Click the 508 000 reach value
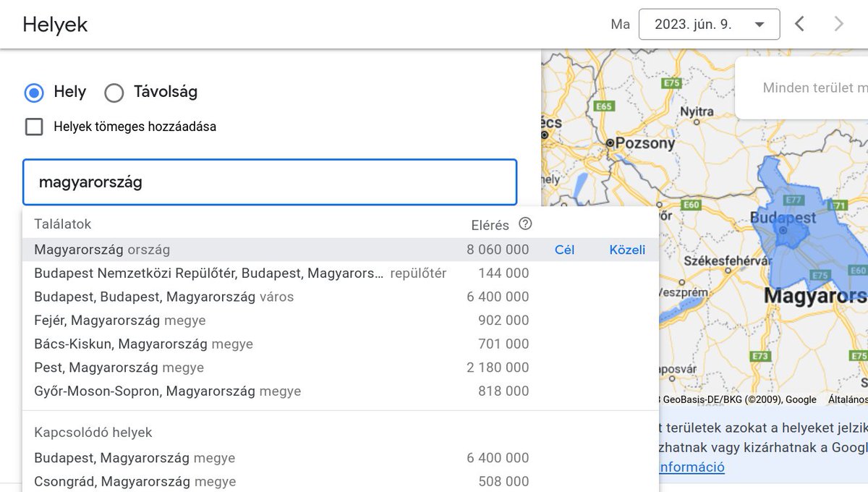The image size is (868, 492). tap(503, 481)
